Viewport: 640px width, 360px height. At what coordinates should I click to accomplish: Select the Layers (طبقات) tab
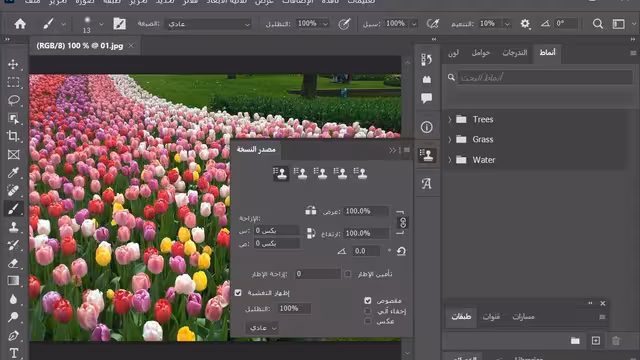[x=461, y=317]
